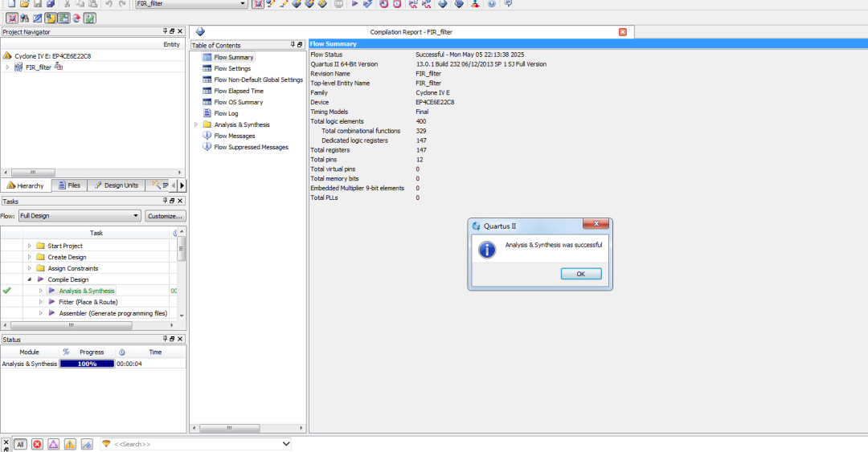This screenshot has height=452, width=868.
Task: Click the Cyclone IV E device warning icon
Action: coord(7,56)
